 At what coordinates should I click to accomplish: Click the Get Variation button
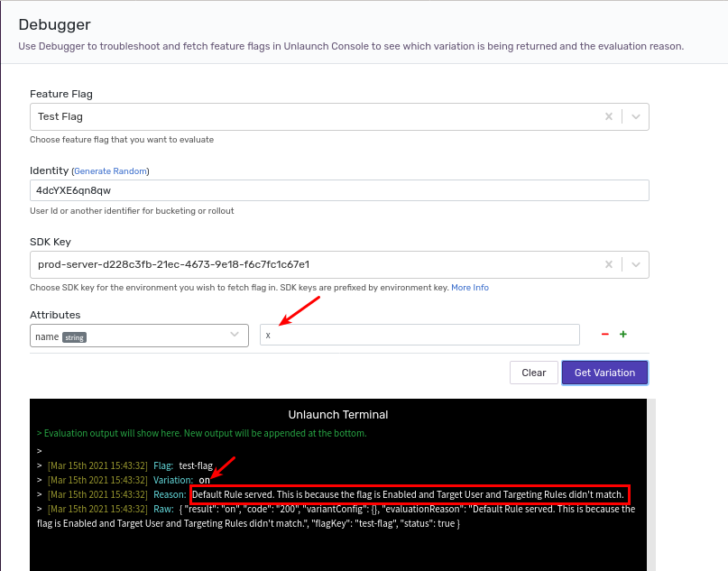pyautogui.click(x=604, y=373)
